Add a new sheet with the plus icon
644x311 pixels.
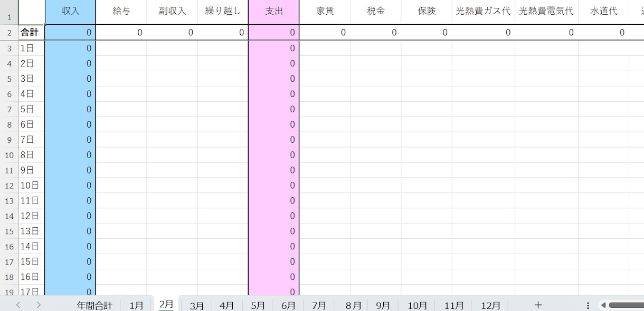tap(538, 305)
